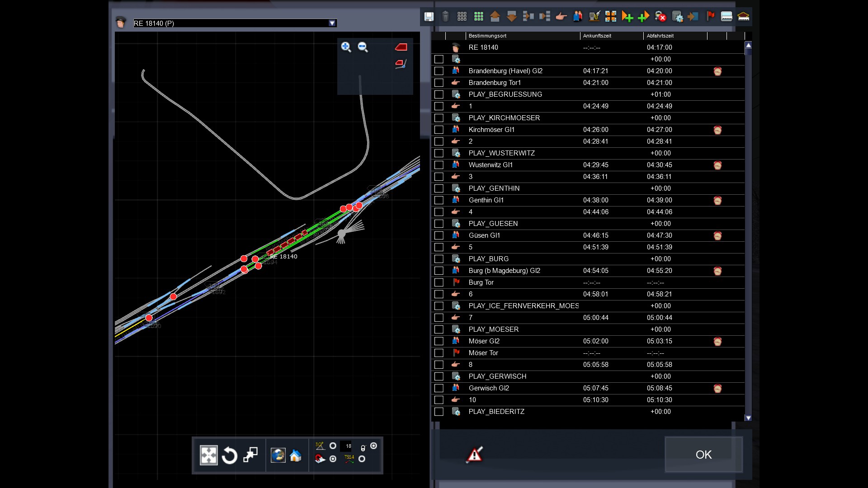Screen dimensions: 868x488
Task: Click the rotate reset arrow icon
Action: pyautogui.click(x=230, y=455)
